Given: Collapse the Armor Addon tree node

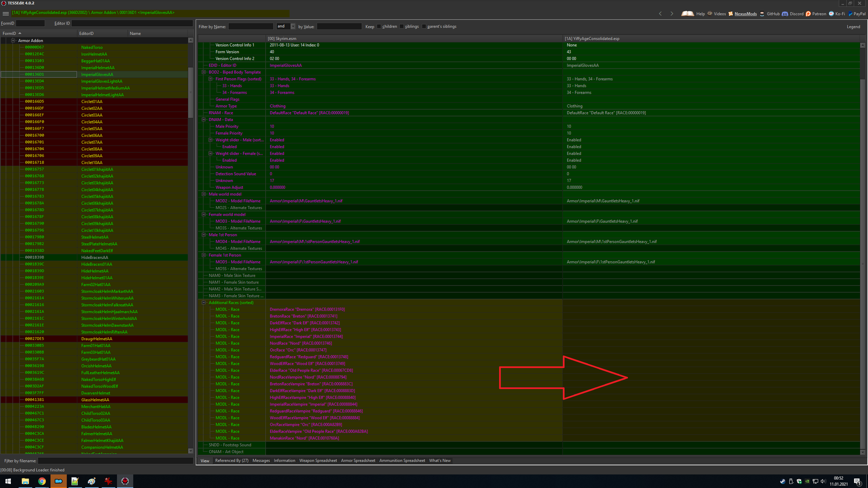Looking at the screenshot, I should pyautogui.click(x=13, y=41).
